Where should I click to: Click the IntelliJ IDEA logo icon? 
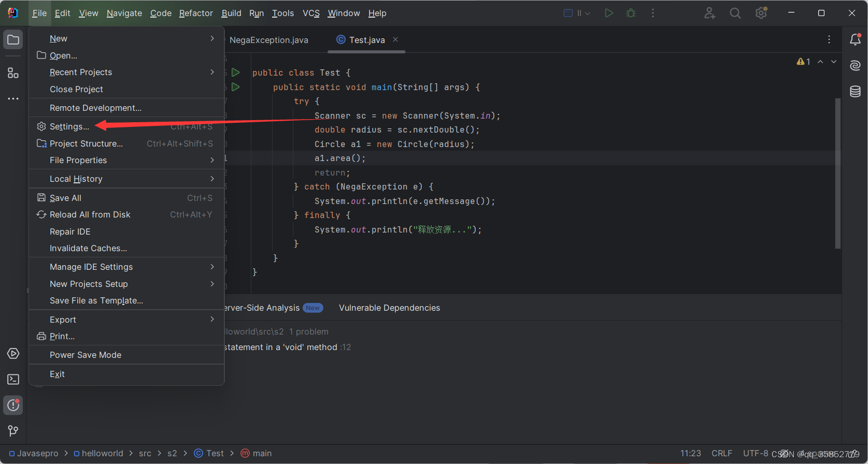(13, 13)
